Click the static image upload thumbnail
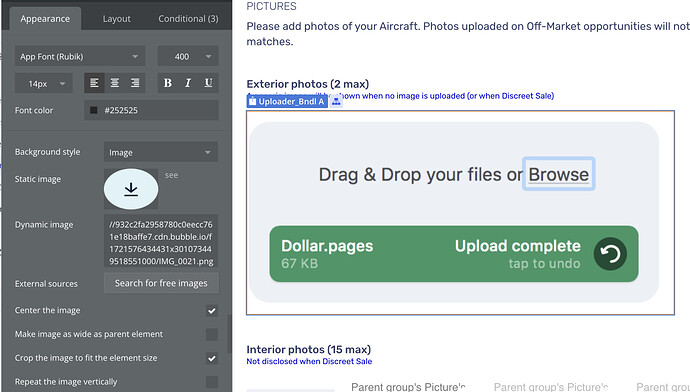Viewport: 690px width, 392px height. [x=131, y=189]
